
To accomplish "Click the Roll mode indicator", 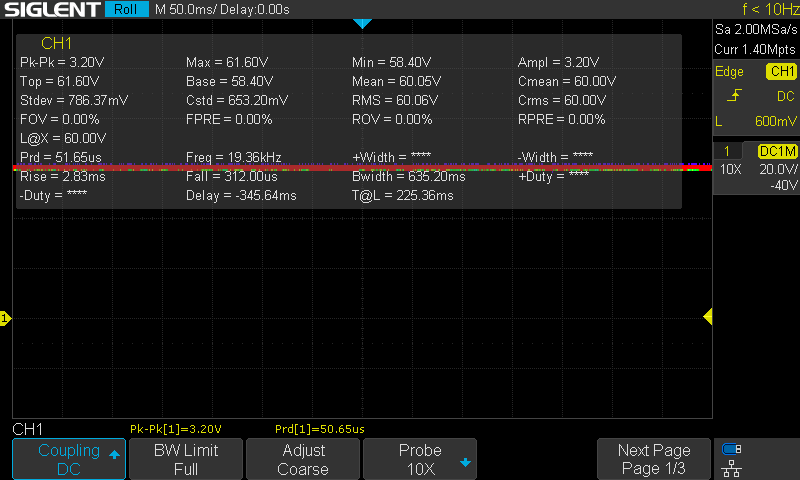I will [x=126, y=9].
